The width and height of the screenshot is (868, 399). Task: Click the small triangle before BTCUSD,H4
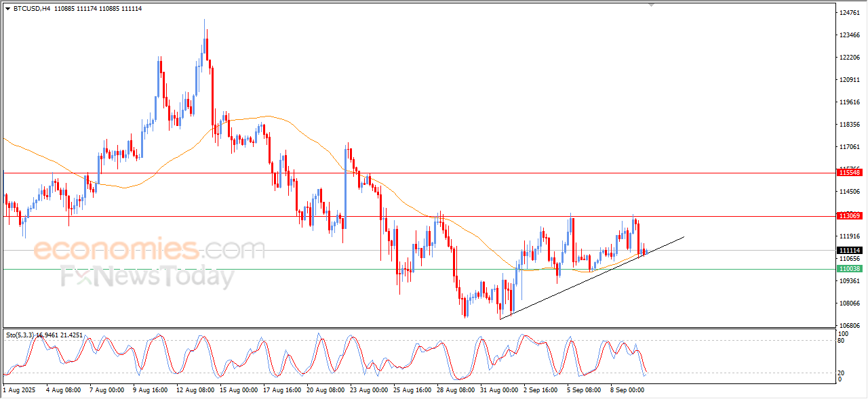tap(7, 9)
